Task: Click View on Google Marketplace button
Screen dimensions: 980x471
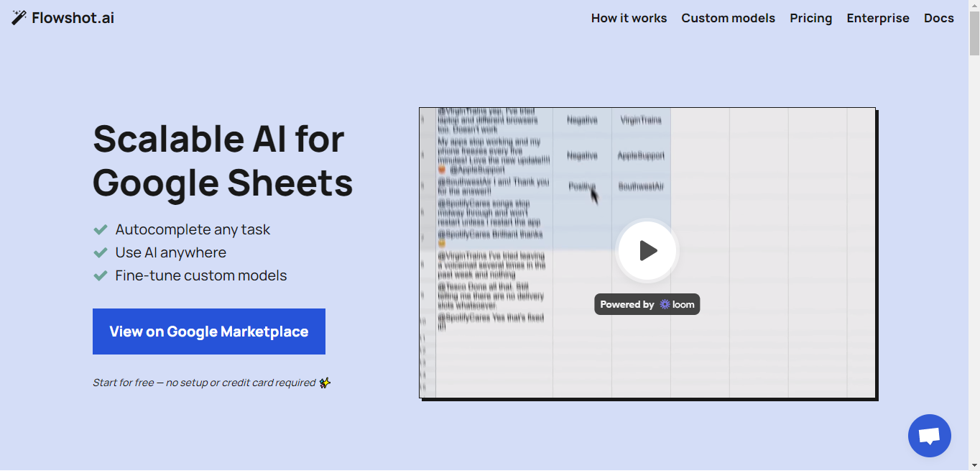Action: (209, 331)
